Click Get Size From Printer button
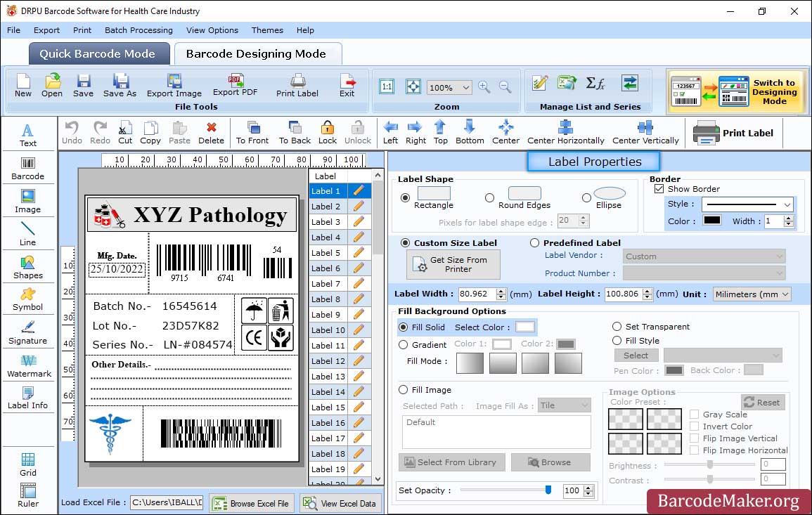 [x=453, y=265]
